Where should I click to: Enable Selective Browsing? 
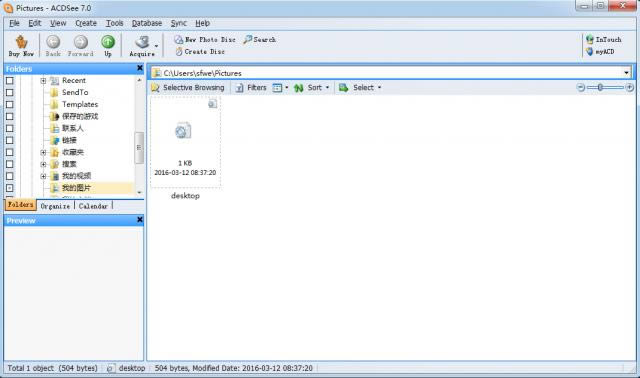tap(188, 88)
